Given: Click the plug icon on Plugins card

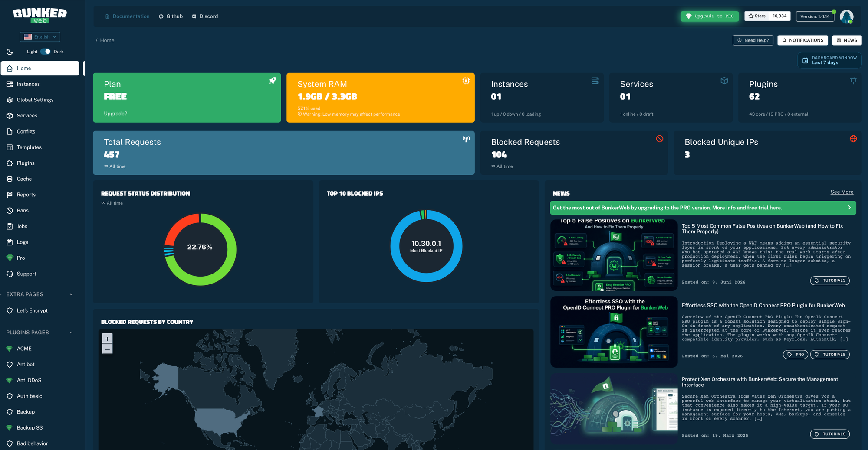Looking at the screenshot, I should [853, 81].
